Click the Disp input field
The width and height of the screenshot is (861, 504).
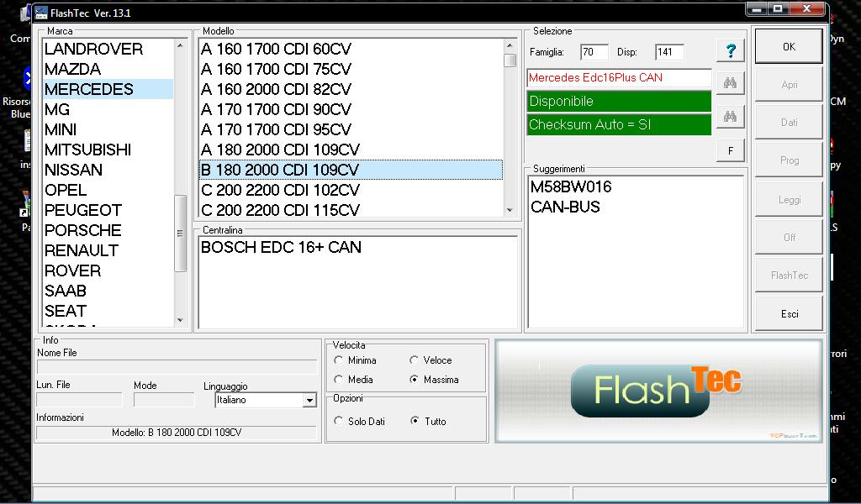(669, 52)
